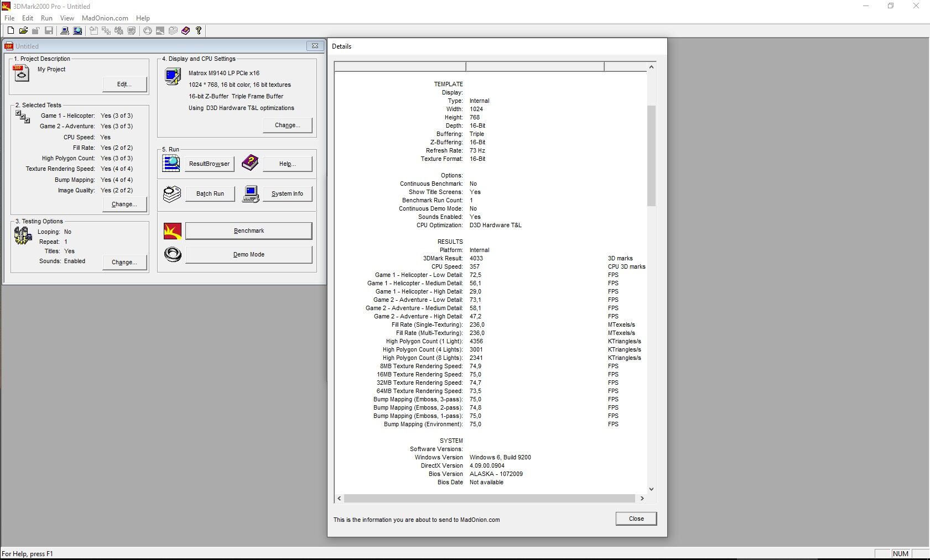This screenshot has height=560, width=930.
Task: Click 'My Project' description text
Action: [51, 69]
